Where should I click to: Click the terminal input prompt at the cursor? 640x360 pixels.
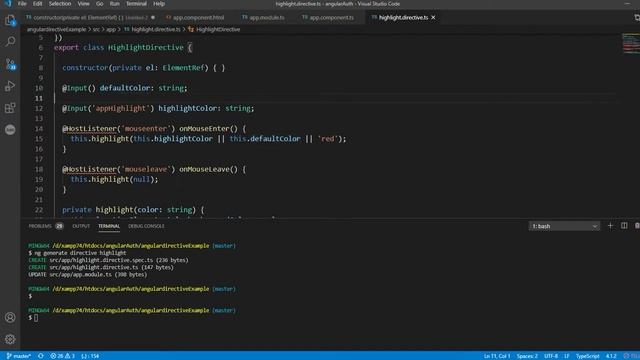click(36, 318)
